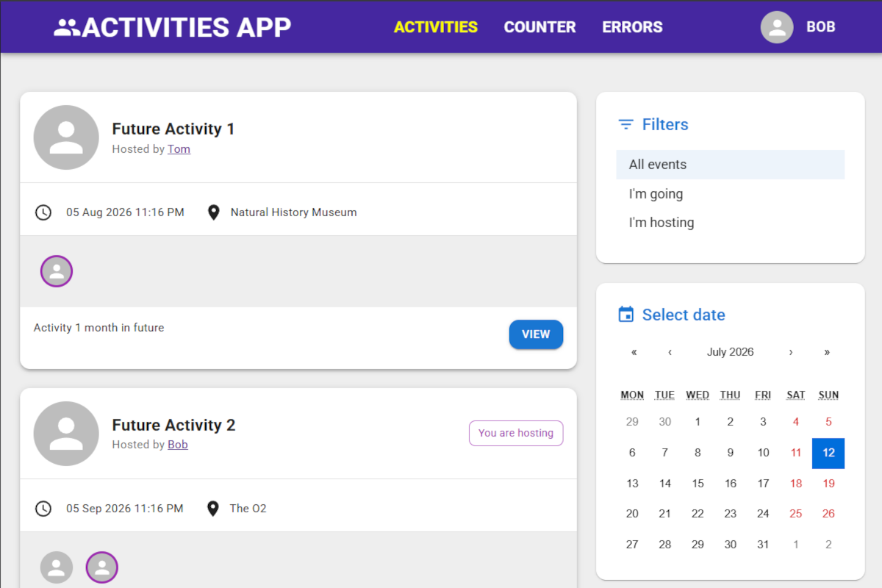Click purple-ringed attendee avatar in Future Activity 2
Viewport: 882px width, 588px height.
(102, 567)
